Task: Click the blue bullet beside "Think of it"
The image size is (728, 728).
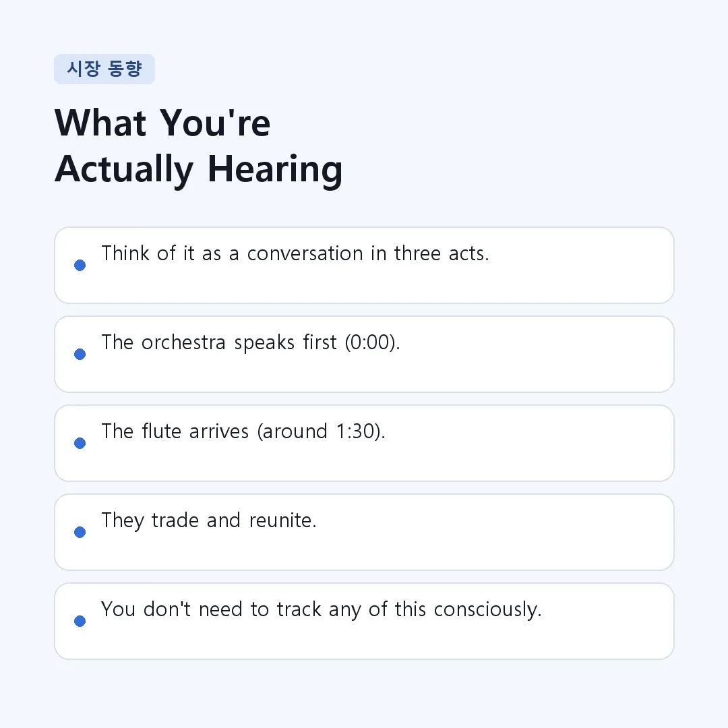Action: pos(80,265)
